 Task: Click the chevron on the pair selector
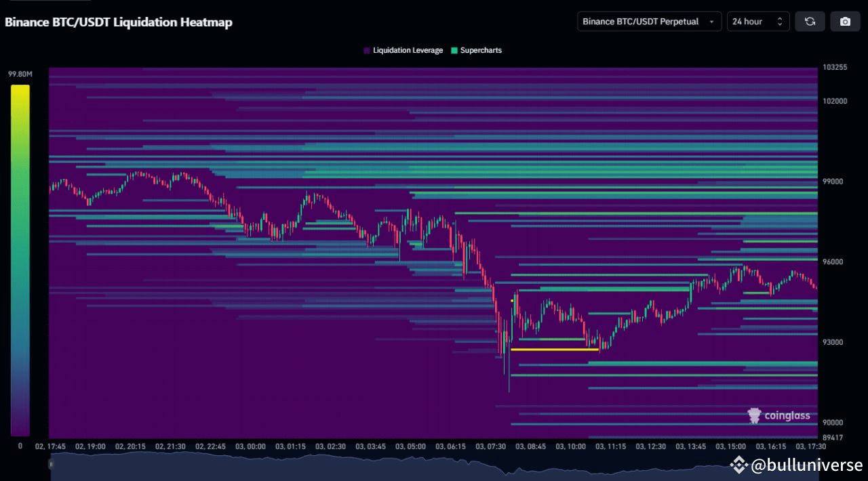pos(711,21)
